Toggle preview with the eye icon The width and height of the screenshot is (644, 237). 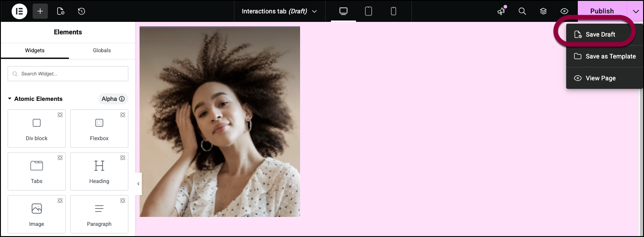tap(564, 11)
